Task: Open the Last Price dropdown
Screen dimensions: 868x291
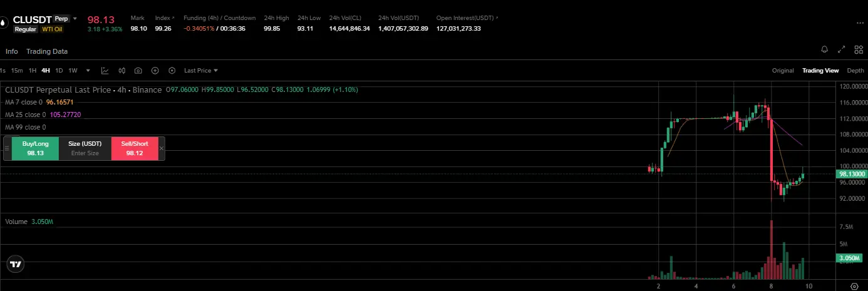Action: click(x=201, y=71)
